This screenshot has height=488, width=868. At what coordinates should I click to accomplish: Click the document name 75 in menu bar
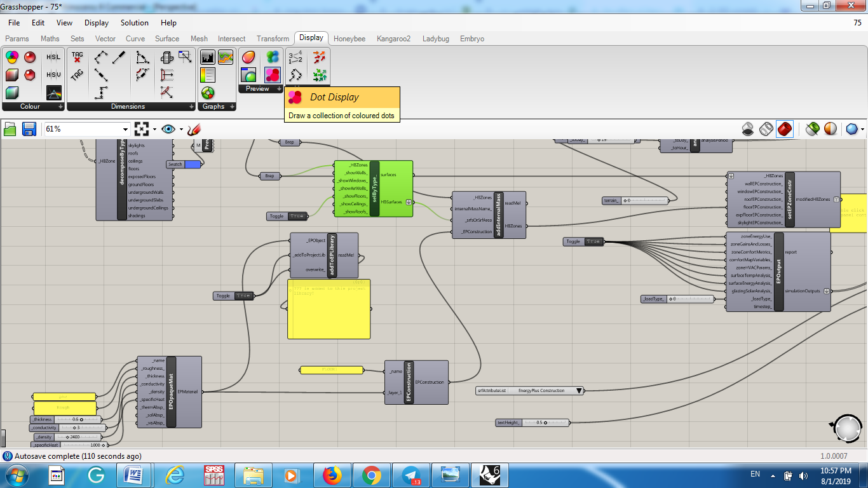pyautogui.click(x=857, y=23)
